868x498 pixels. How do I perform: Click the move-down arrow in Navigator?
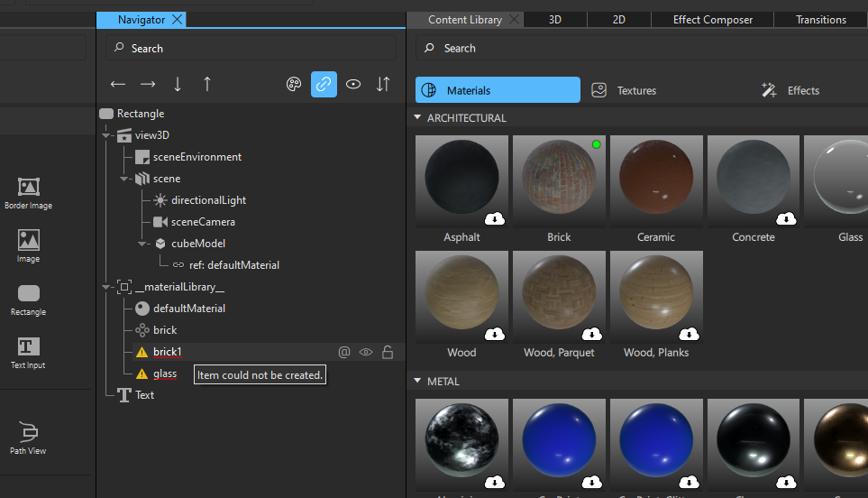pyautogui.click(x=178, y=84)
